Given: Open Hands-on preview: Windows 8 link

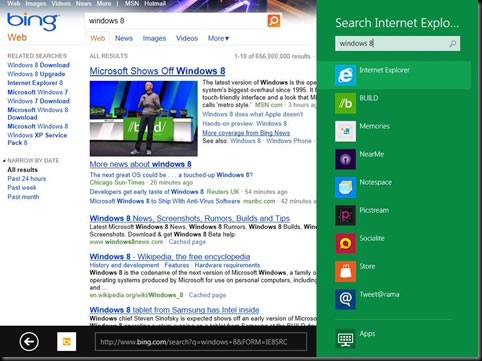Looking at the screenshot, I should [x=244, y=124].
